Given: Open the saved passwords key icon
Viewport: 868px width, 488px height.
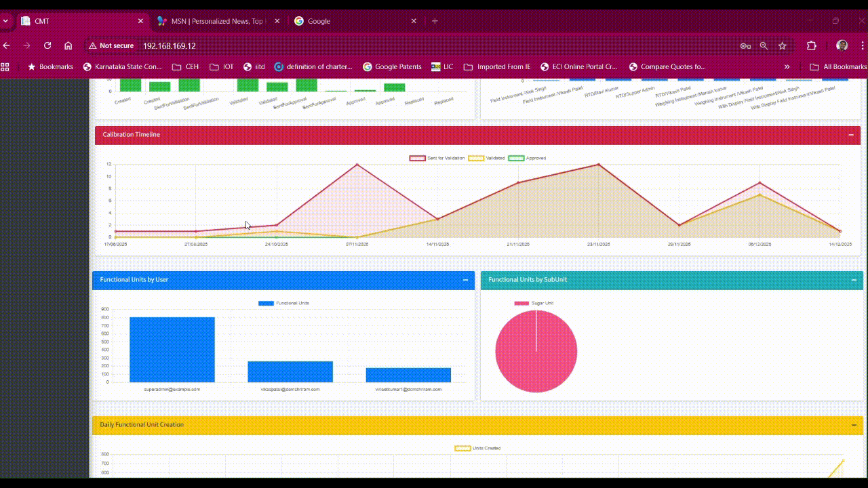Looking at the screenshot, I should [x=745, y=45].
